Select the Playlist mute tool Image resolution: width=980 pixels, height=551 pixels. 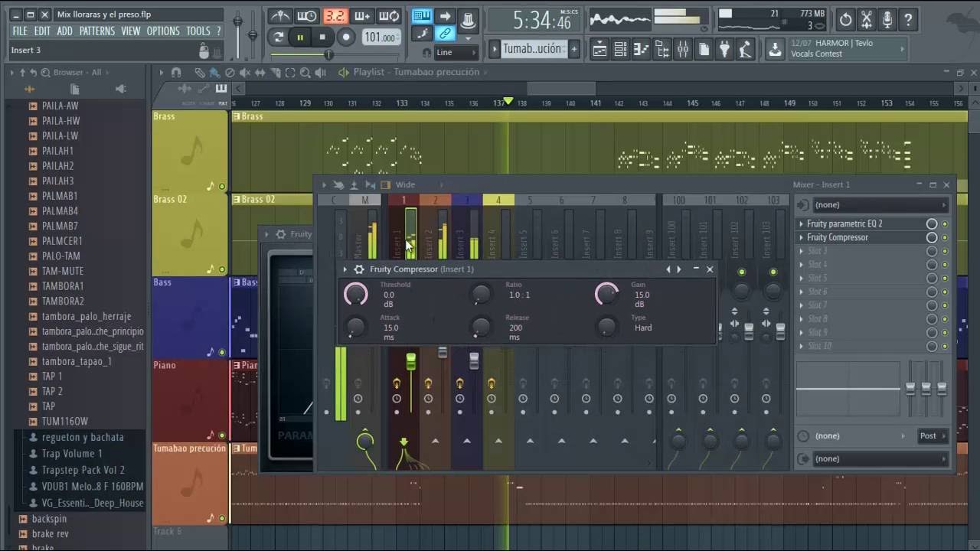pos(244,73)
